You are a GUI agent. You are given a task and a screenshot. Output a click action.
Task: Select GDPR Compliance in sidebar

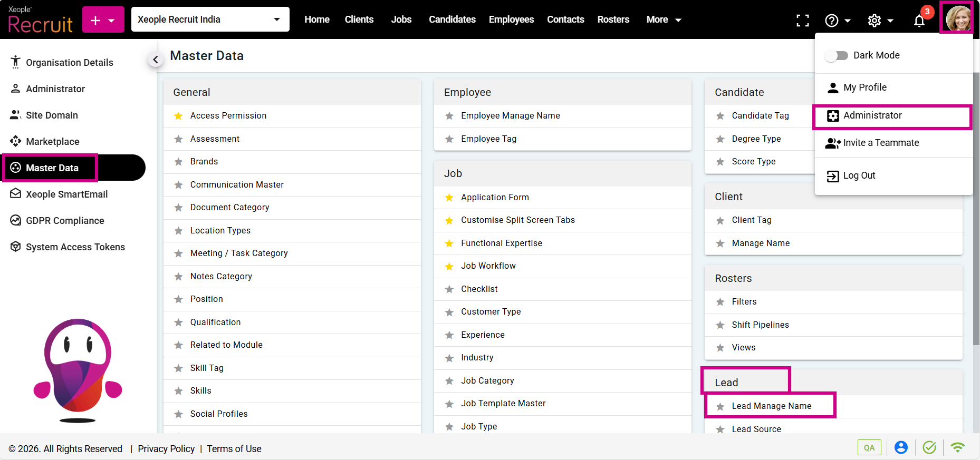[x=65, y=221]
